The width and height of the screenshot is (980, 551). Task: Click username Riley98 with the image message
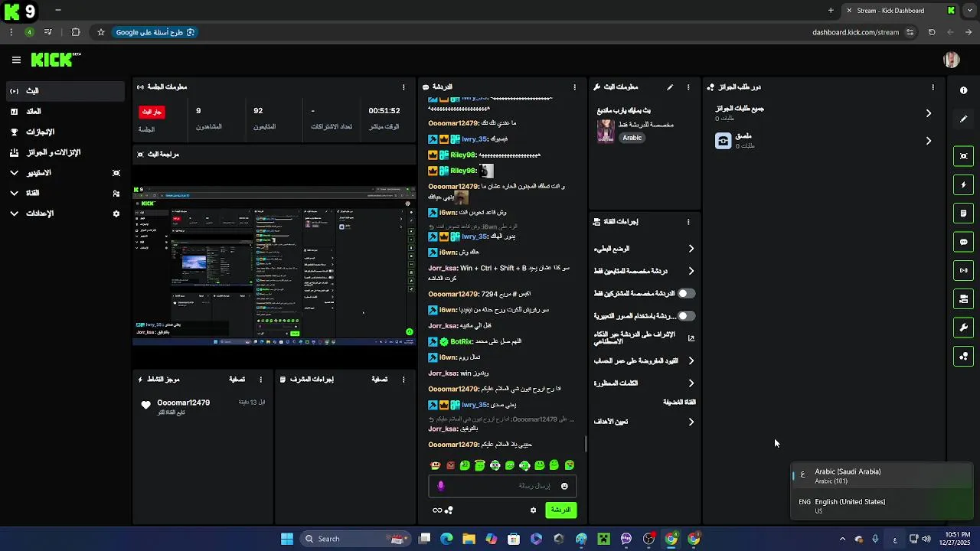463,171
